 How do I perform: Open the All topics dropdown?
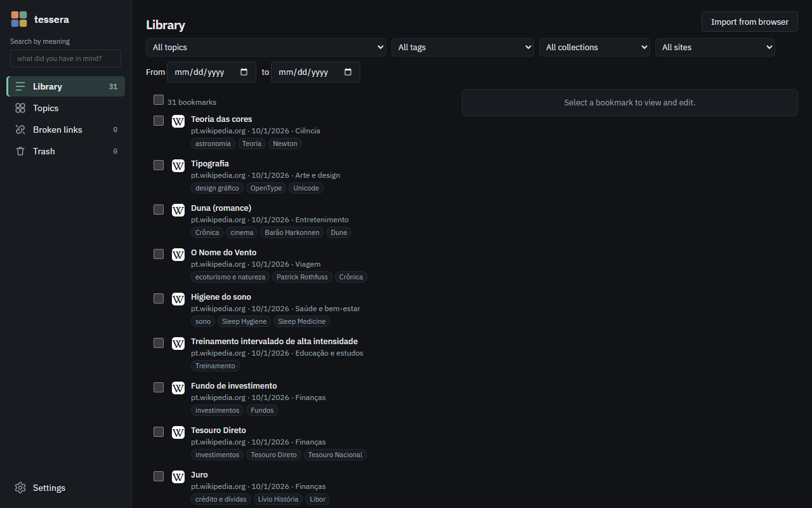point(266,48)
